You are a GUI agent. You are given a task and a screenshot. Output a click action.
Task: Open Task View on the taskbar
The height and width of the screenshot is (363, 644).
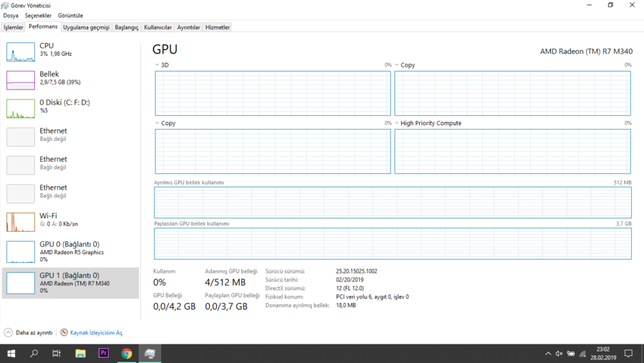57,354
